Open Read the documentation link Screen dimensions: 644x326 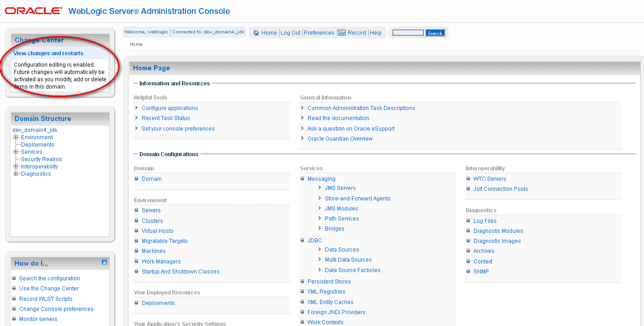(338, 118)
